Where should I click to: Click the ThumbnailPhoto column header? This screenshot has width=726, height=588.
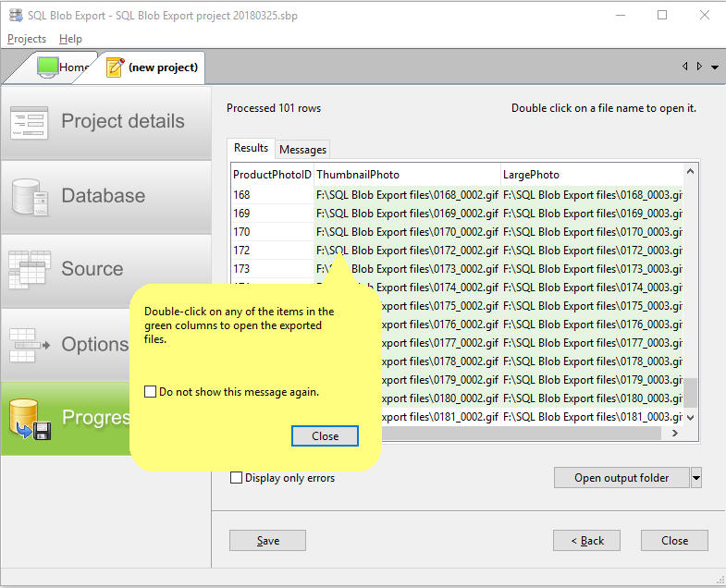click(x=407, y=175)
